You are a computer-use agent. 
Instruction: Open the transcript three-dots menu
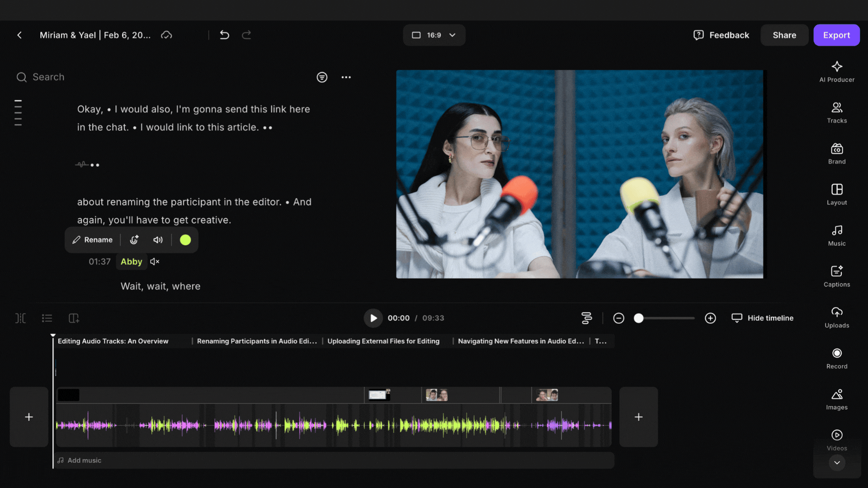[x=346, y=77]
